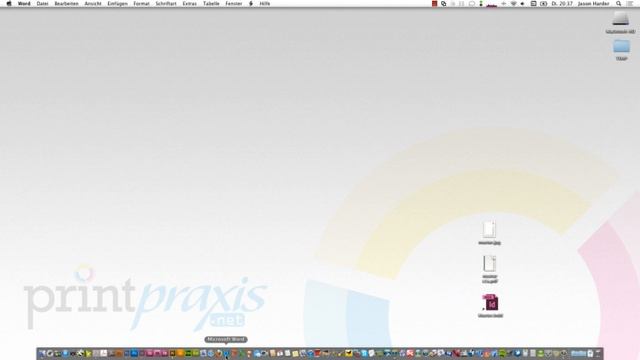
Task: Open the Ansicht menu
Action: 93,4
